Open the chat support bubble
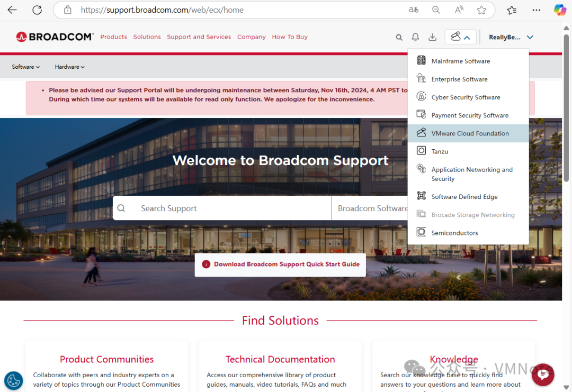Image resolution: width=572 pixels, height=392 pixels. point(543,375)
